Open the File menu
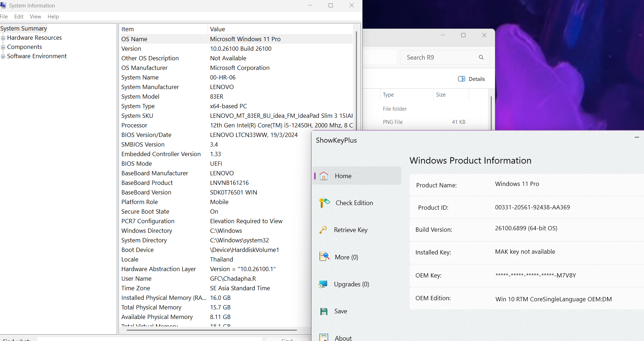This screenshot has width=644, height=341. click(x=4, y=17)
